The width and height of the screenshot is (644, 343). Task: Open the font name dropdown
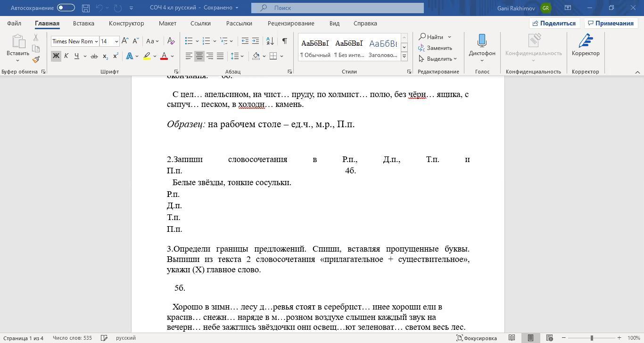click(x=96, y=41)
